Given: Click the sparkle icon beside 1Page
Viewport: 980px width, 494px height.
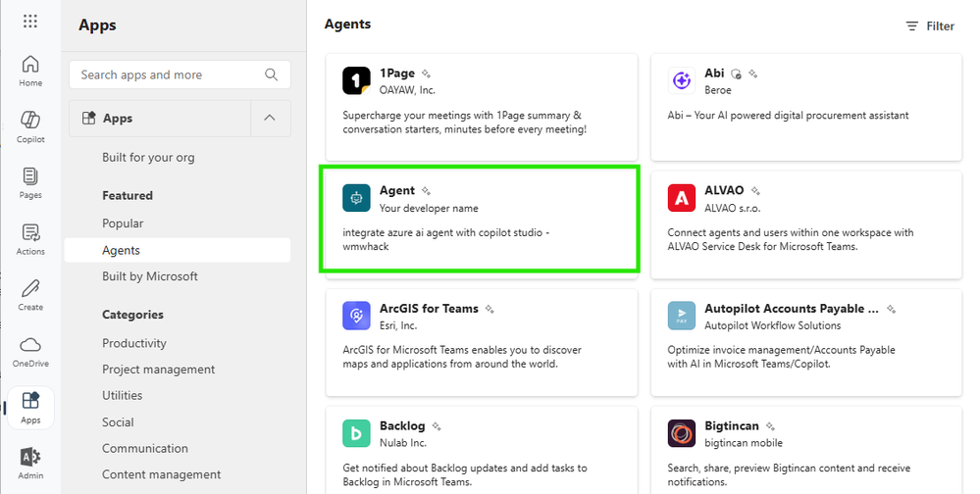Looking at the screenshot, I should coord(426,74).
